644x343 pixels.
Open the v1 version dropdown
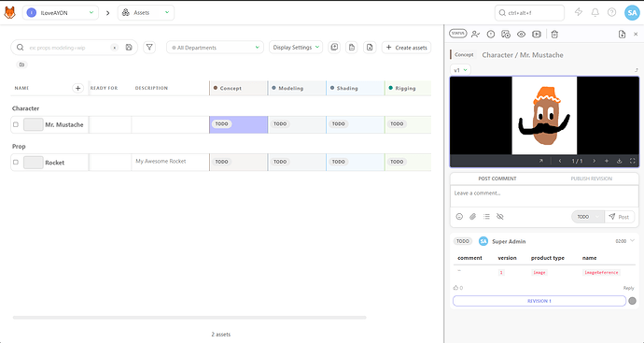point(460,70)
